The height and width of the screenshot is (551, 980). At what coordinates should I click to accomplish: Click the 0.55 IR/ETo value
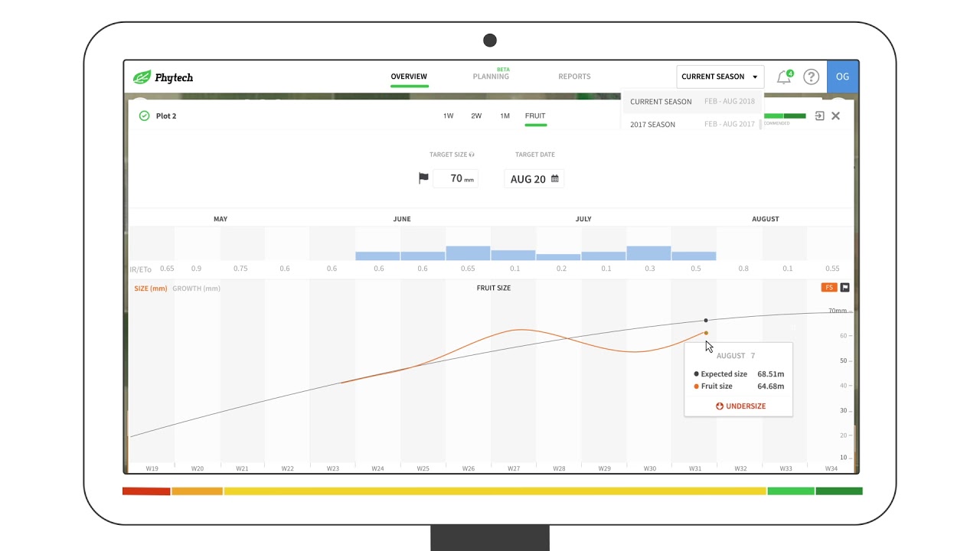point(832,269)
